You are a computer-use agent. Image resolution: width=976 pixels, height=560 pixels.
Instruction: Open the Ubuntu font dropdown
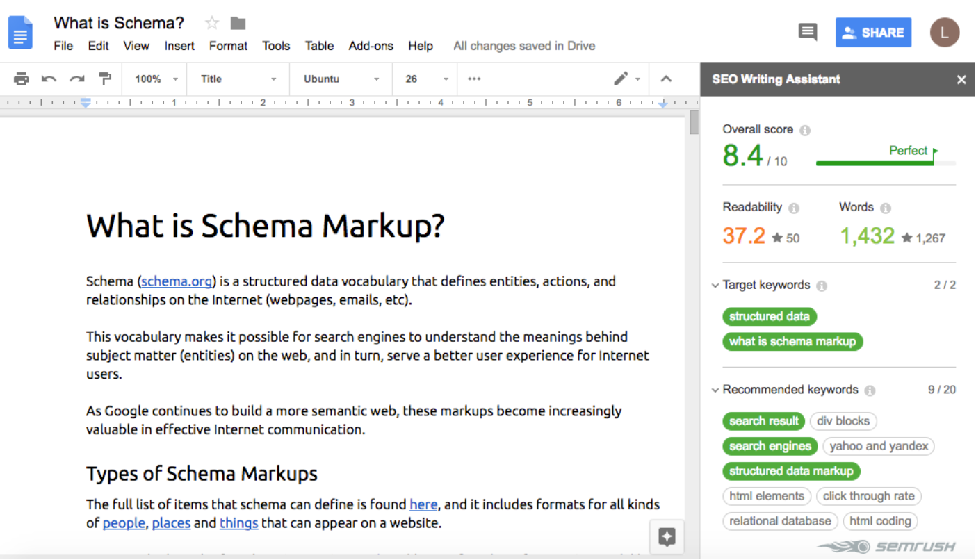click(341, 79)
